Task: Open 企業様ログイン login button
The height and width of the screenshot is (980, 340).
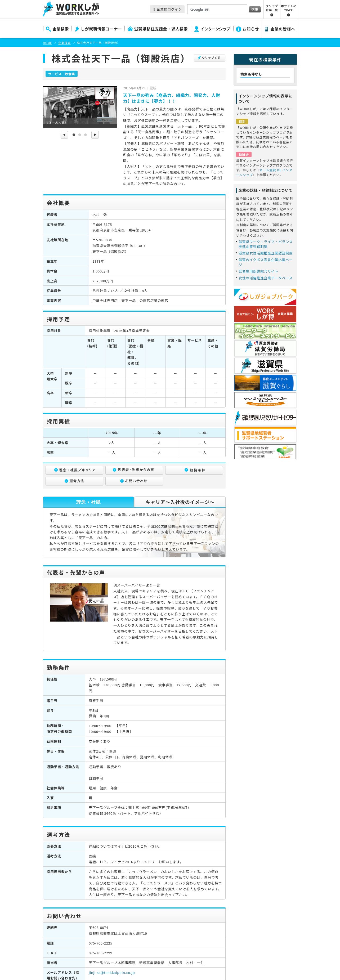Action: tap(167, 10)
